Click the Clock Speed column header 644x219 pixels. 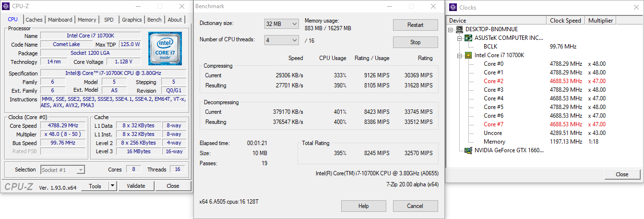click(565, 21)
